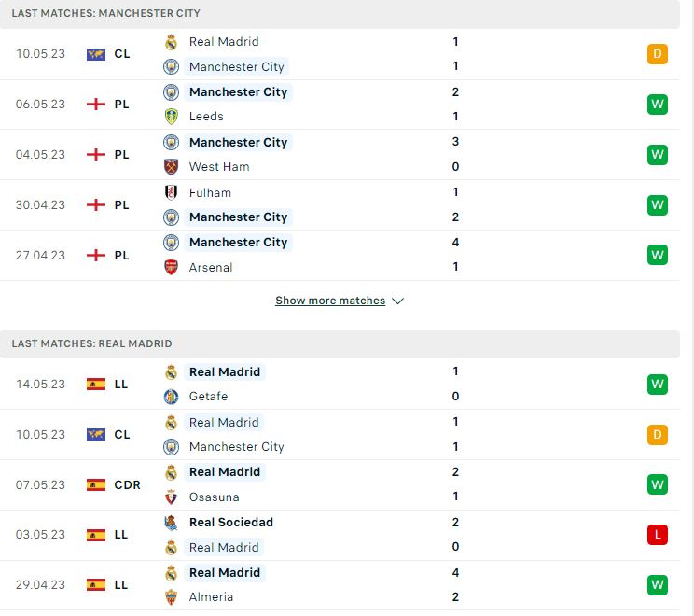The height and width of the screenshot is (616, 694).
Task: Select the Real Sociedad team name
Action: pos(231,522)
